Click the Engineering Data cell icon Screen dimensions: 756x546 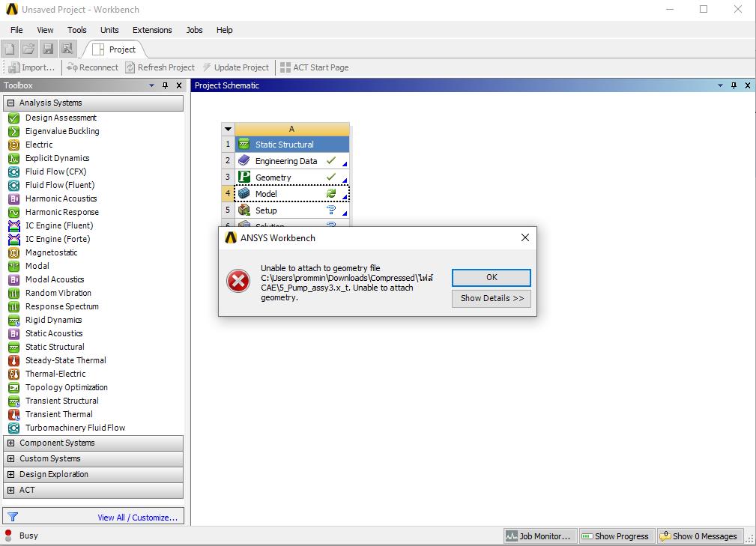click(244, 160)
